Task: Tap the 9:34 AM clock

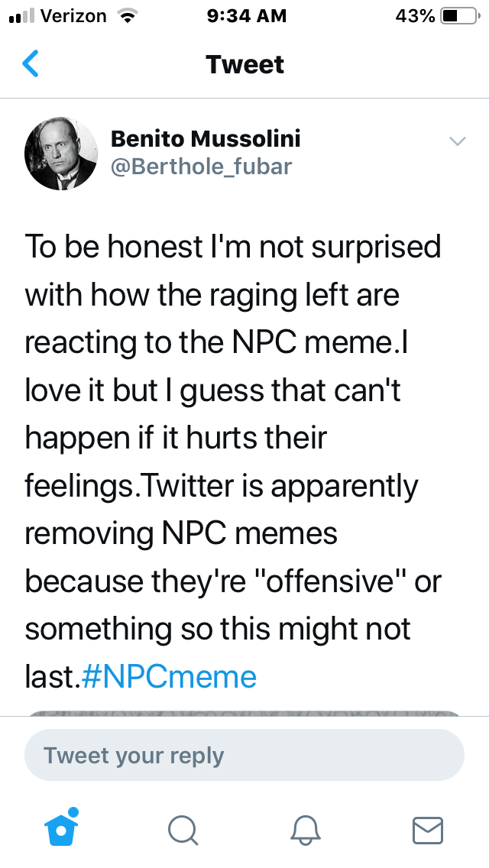Action: click(x=246, y=16)
